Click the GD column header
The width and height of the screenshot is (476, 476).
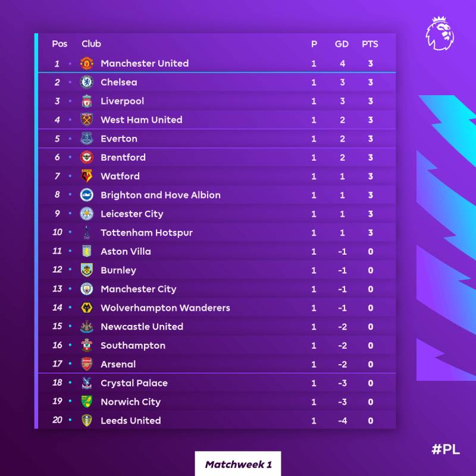pos(342,44)
